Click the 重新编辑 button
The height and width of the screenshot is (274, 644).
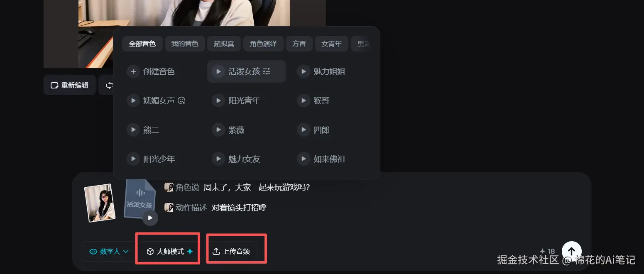point(70,85)
